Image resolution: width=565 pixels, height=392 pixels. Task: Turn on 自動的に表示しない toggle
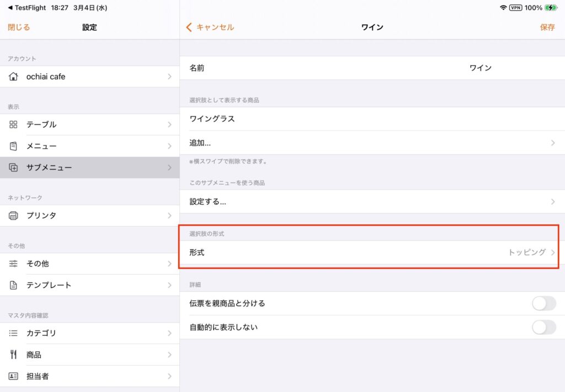543,327
